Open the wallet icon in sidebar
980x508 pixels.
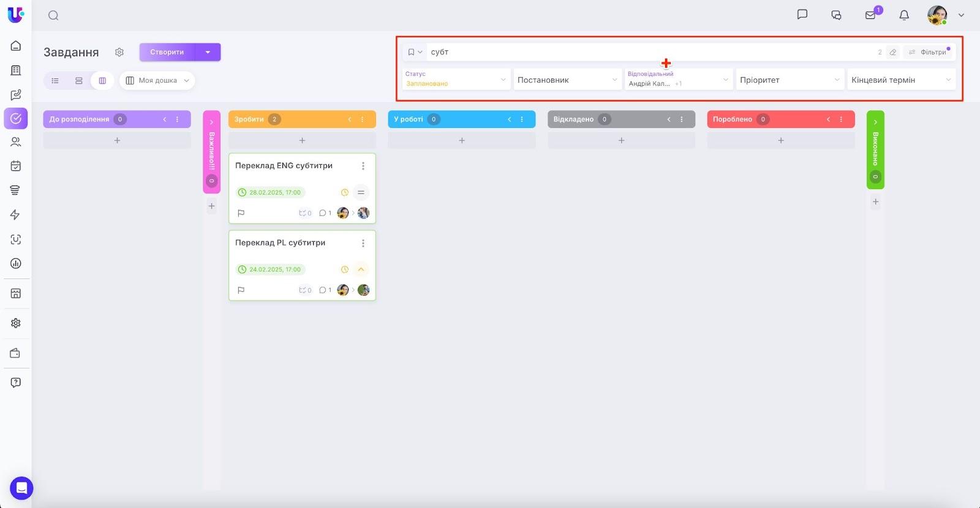click(16, 353)
